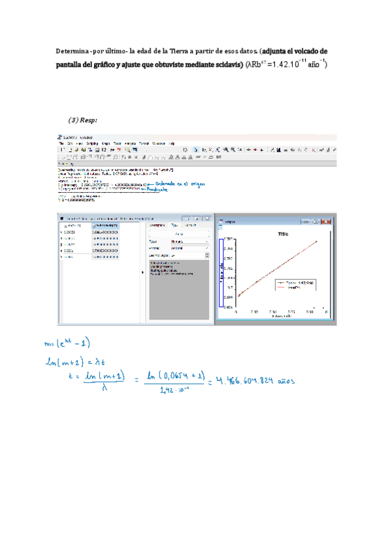Click the R^2 value line in results log
The width and height of the screenshot is (392, 554).
coord(76,200)
